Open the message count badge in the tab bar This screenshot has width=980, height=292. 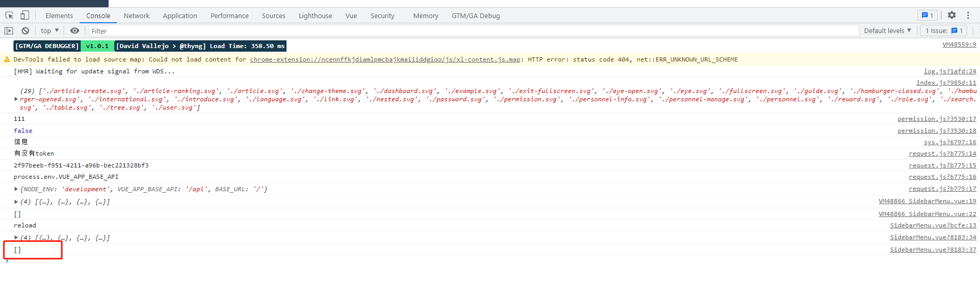click(x=927, y=16)
